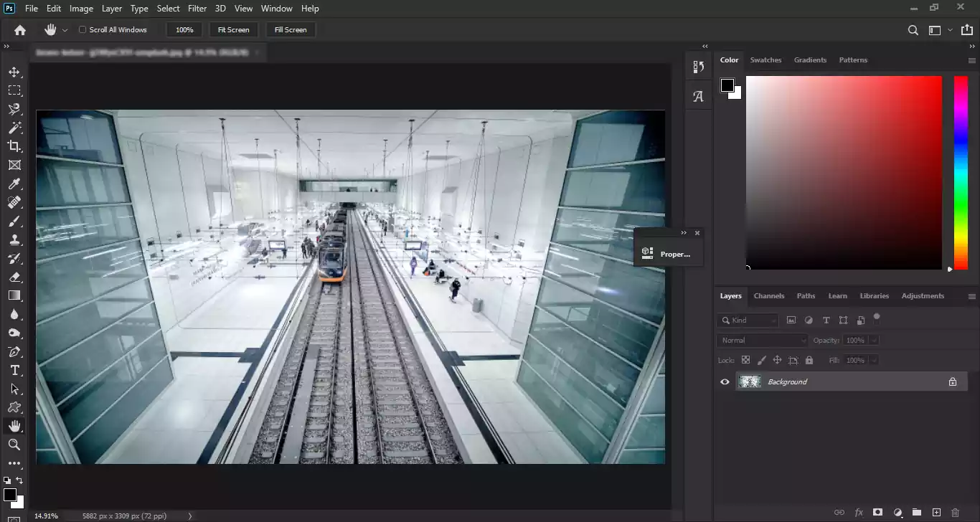This screenshot has width=980, height=522.
Task: Select the Pen tool
Action: pyautogui.click(x=14, y=351)
